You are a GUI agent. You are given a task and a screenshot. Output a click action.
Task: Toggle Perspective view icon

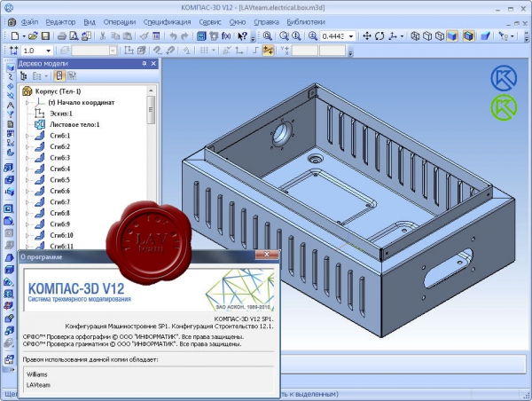(486, 36)
